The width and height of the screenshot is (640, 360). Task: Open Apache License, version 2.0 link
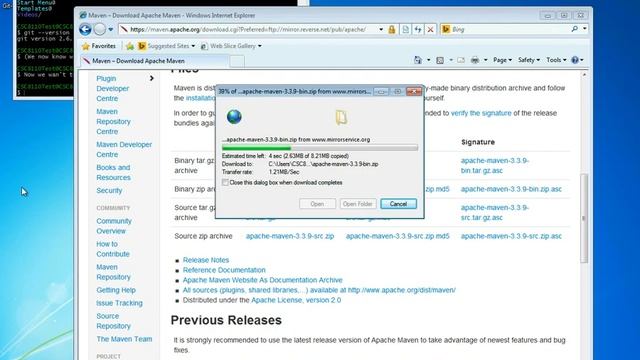[296, 300]
